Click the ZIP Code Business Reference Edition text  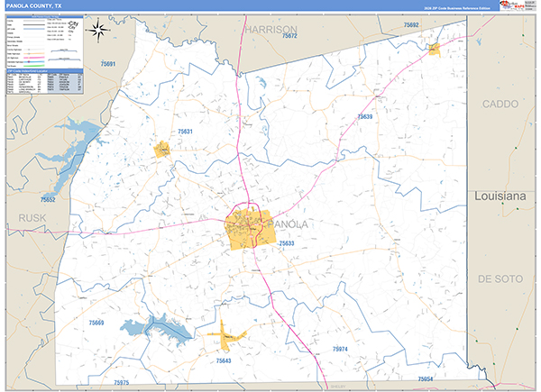pyautogui.click(x=446, y=7)
